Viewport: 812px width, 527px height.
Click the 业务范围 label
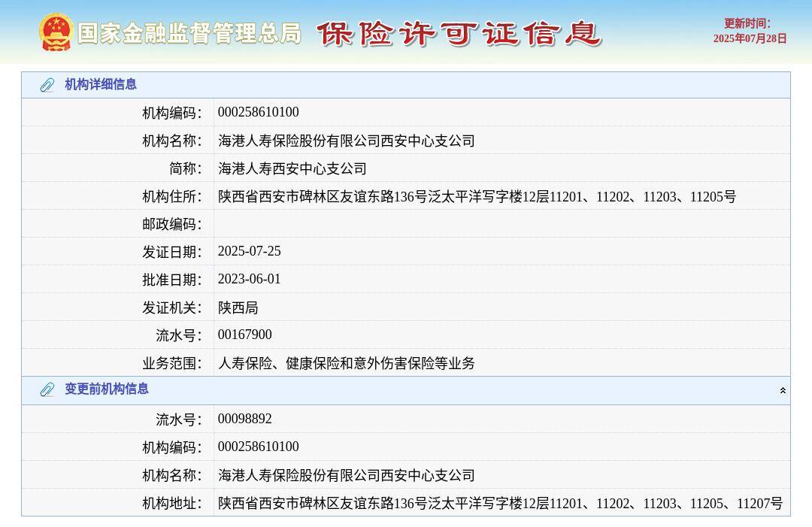172,363
